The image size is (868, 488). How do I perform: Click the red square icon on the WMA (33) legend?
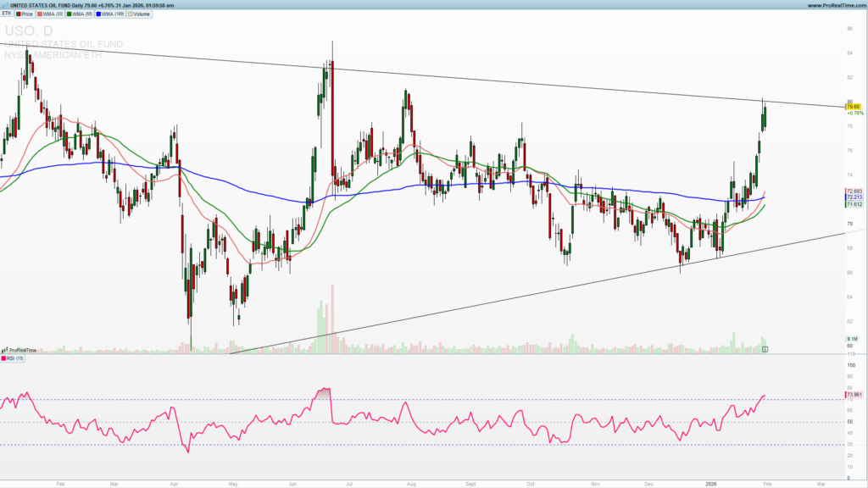coord(40,14)
